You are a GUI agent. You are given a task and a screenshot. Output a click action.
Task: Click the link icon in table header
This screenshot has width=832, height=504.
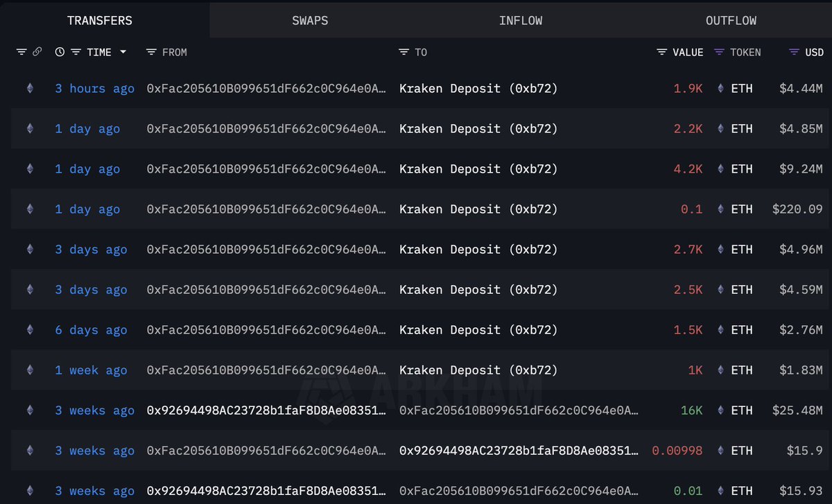tap(37, 52)
